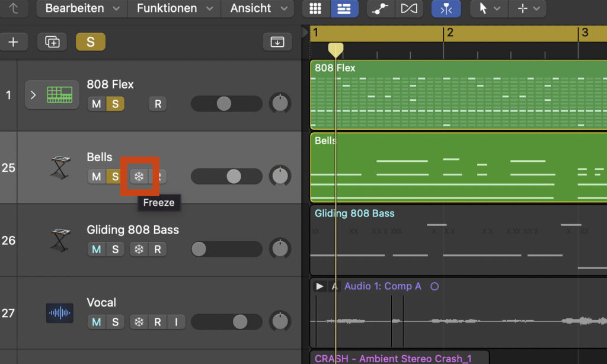Unsolo the 808 Flex track
Image resolution: width=607 pixels, height=364 pixels.
click(115, 104)
